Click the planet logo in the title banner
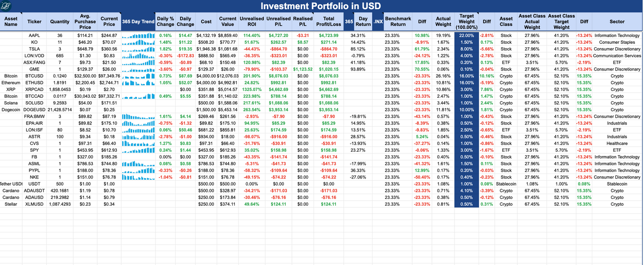Image resolution: width=644 pixels, height=265 pixels. (x=6, y=6)
